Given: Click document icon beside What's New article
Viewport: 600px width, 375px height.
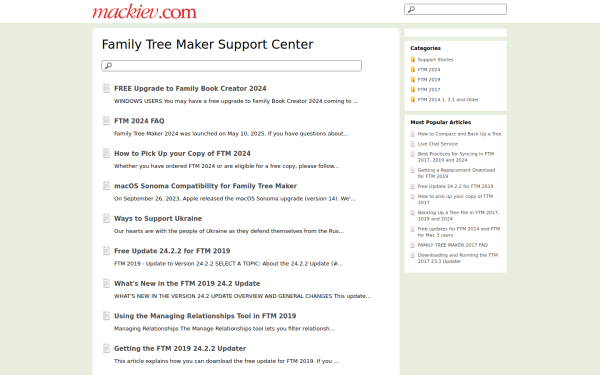Looking at the screenshot, I should tap(106, 284).
